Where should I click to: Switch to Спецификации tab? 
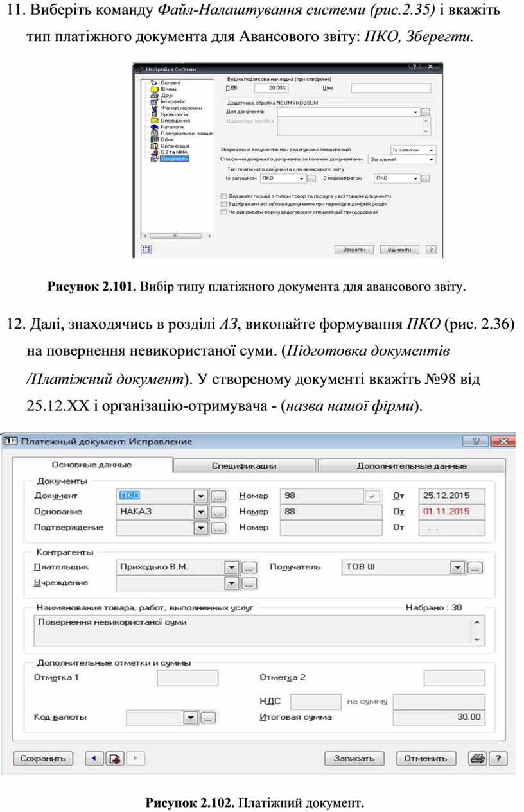[245, 466]
